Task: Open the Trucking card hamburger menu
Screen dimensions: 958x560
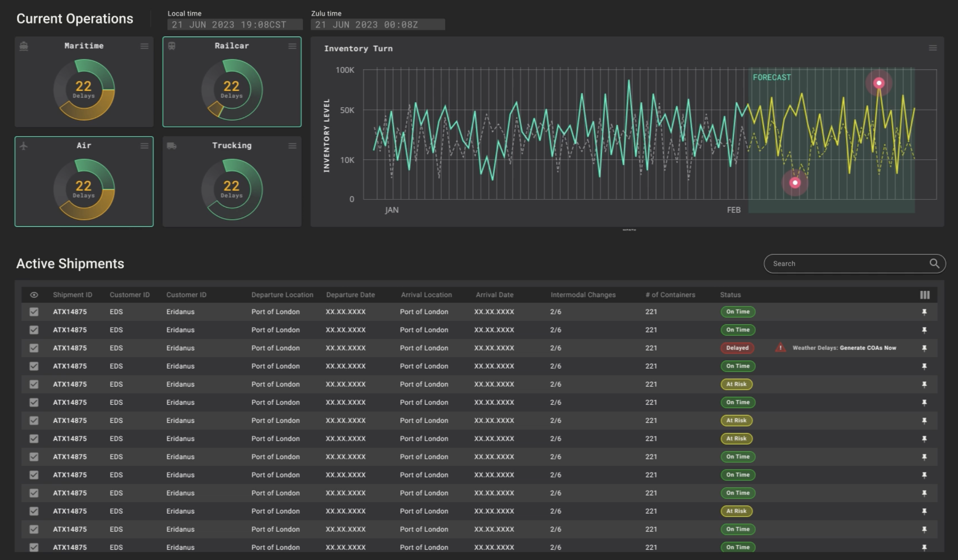Action: pyautogui.click(x=292, y=146)
